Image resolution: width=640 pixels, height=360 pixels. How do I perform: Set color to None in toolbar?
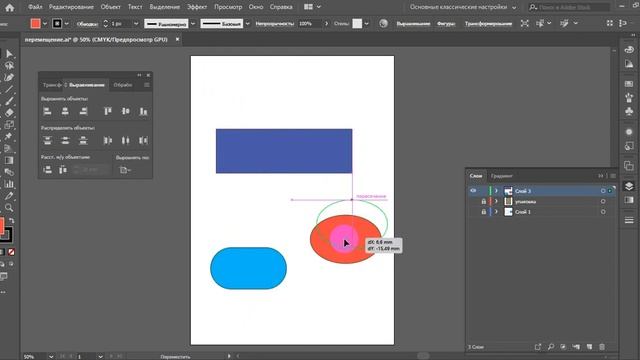click(x=11, y=252)
